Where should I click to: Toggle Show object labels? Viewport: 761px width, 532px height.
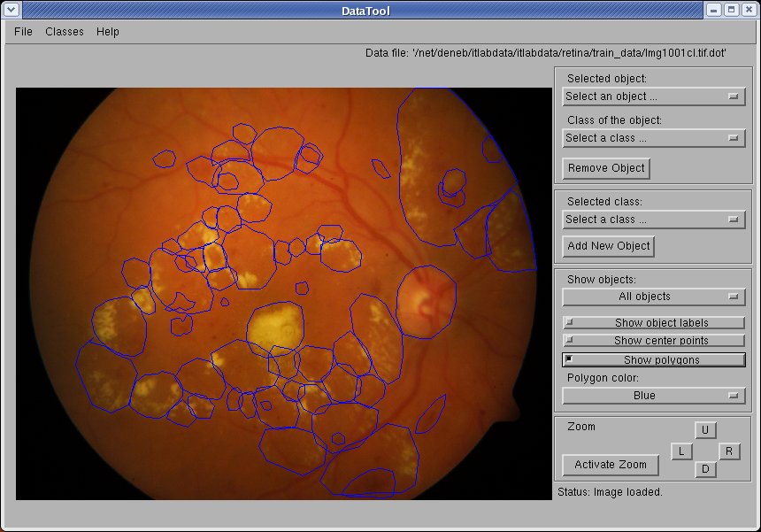point(654,323)
